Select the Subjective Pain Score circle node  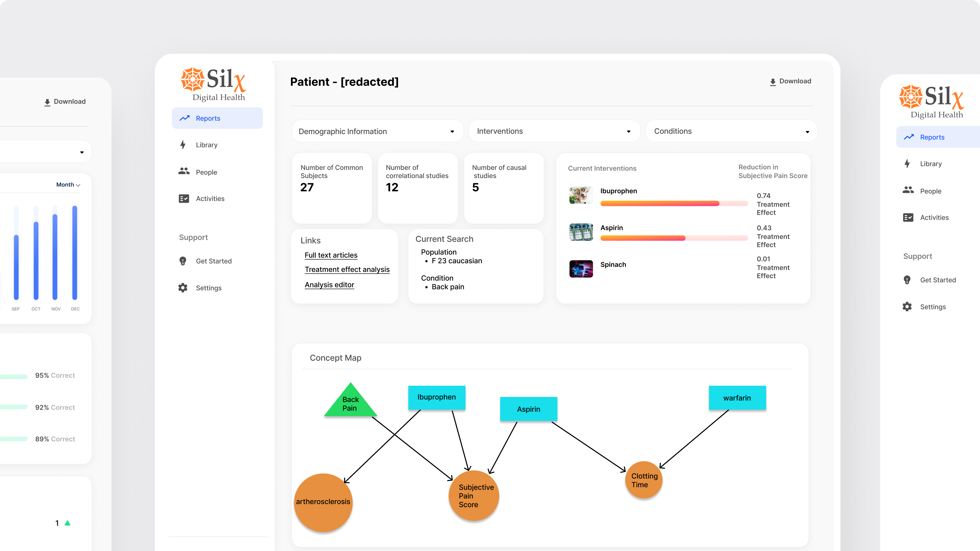tap(474, 495)
